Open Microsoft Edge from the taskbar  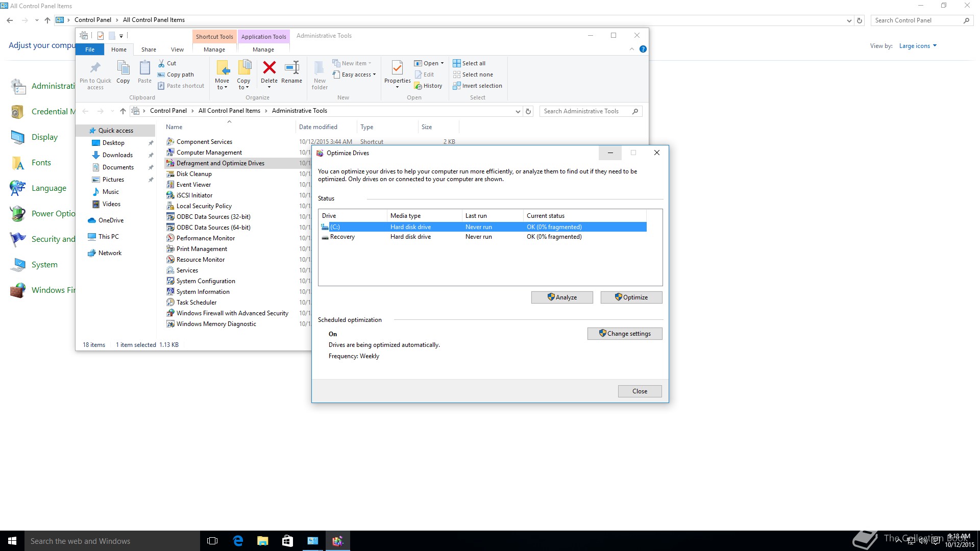[238, 541]
